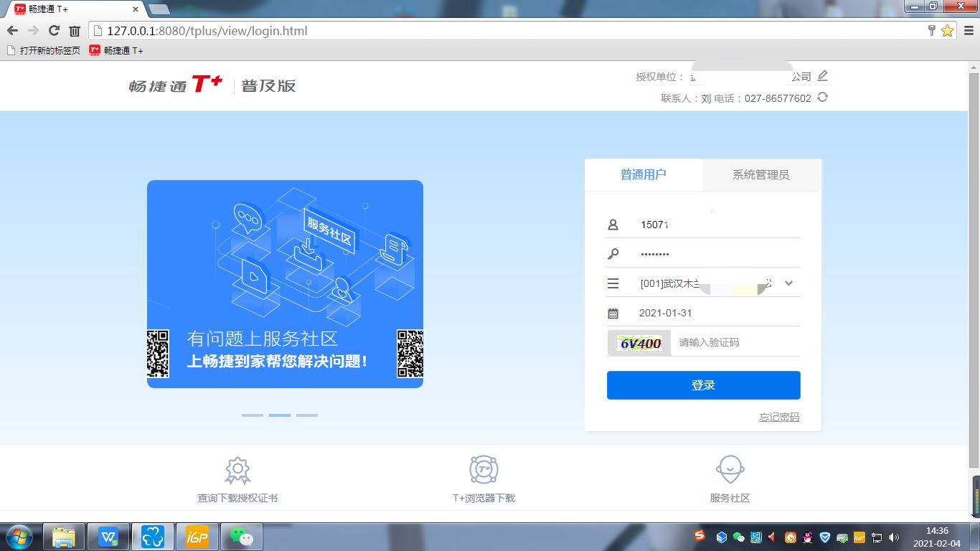Click the right QR code on banner

(x=410, y=353)
